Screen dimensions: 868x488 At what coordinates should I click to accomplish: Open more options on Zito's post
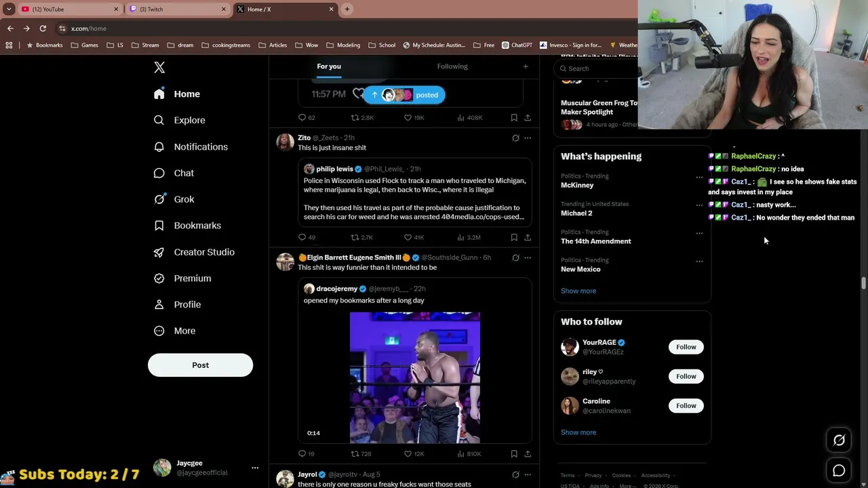(528, 138)
